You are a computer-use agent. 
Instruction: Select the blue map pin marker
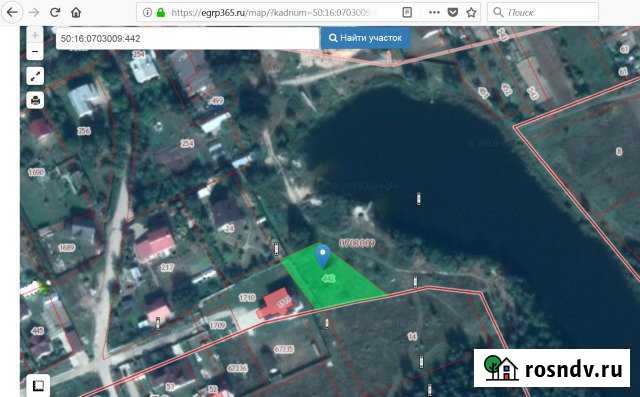click(x=323, y=256)
